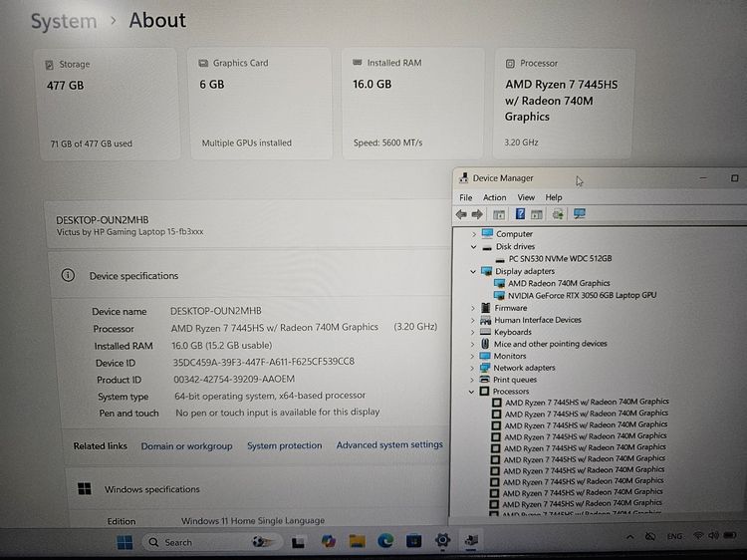Select NVIDIA GeForce RTX 3050 6GB Laptop GPU
The height and width of the screenshot is (560, 747).
(x=582, y=295)
